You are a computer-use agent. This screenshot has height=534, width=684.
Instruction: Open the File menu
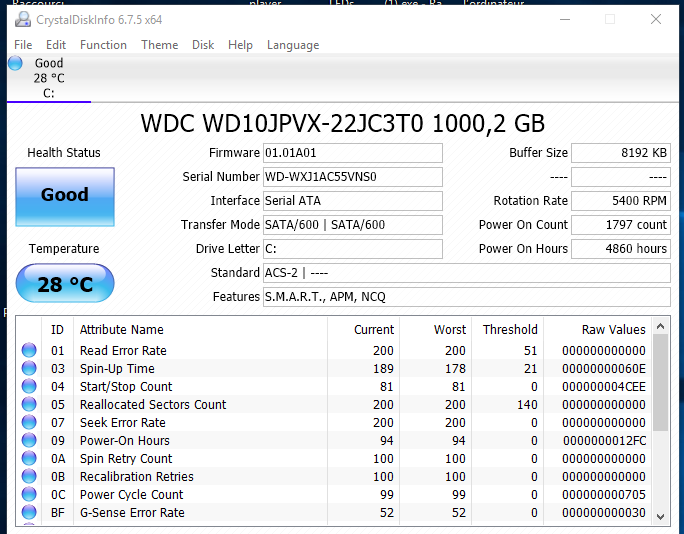pyautogui.click(x=23, y=45)
